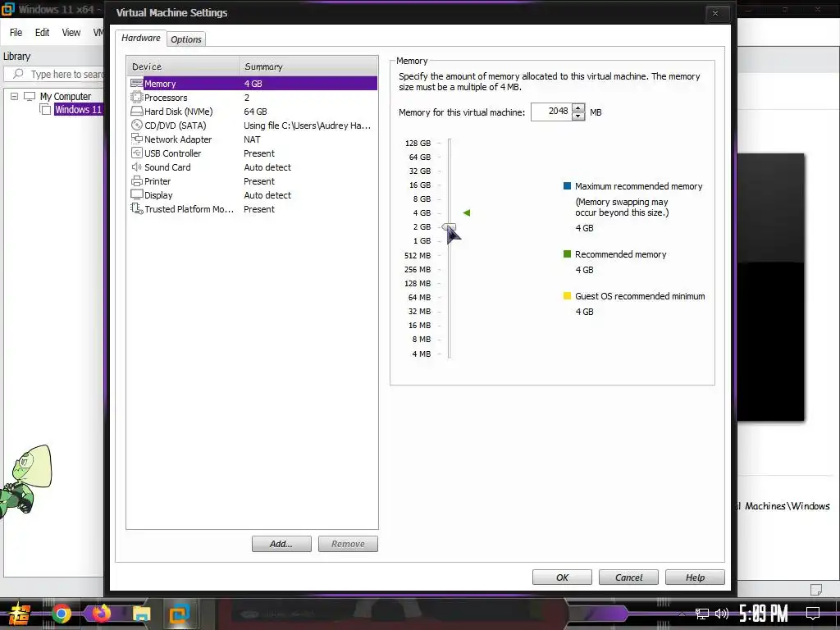The image size is (840, 630).
Task: Select the CD/DVD (SATA) disc icon
Action: point(137,125)
